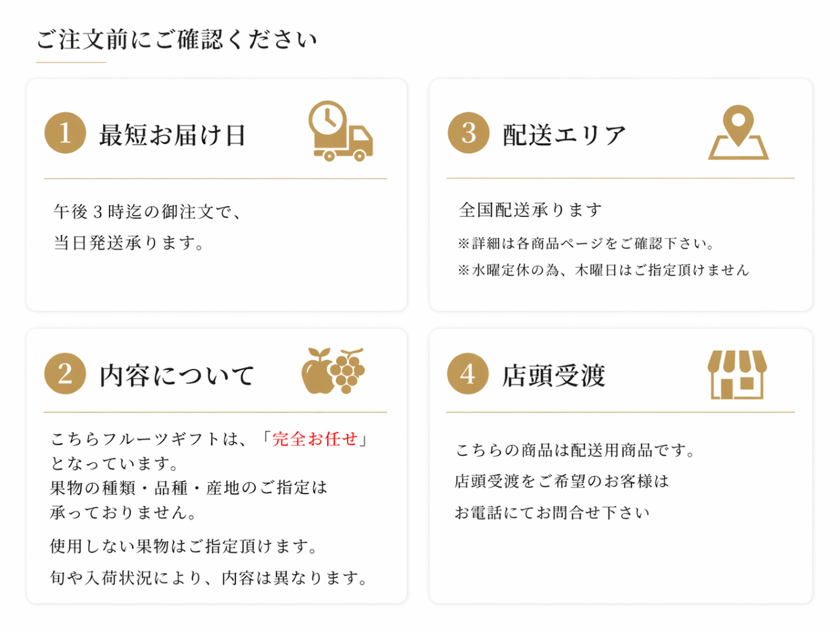Click the red 完全お任せ text
The height and width of the screenshot is (630, 840).
314,439
